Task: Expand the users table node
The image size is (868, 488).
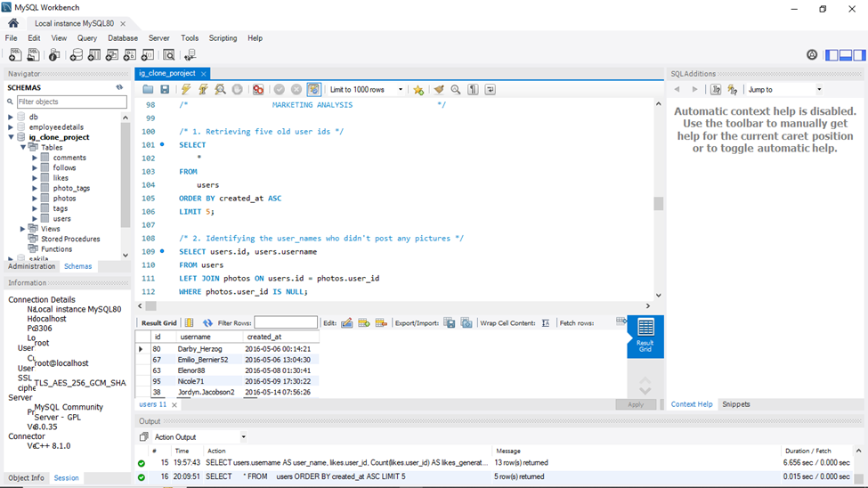Action: [x=35, y=219]
